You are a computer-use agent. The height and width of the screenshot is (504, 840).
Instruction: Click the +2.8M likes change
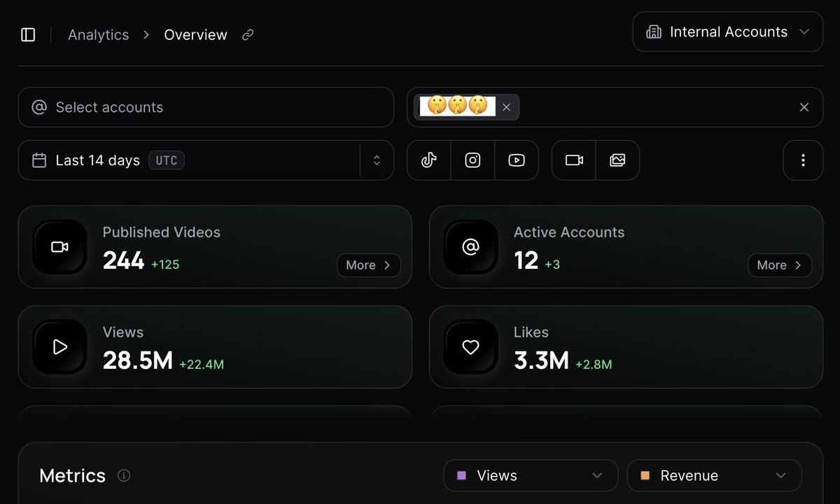[594, 364]
